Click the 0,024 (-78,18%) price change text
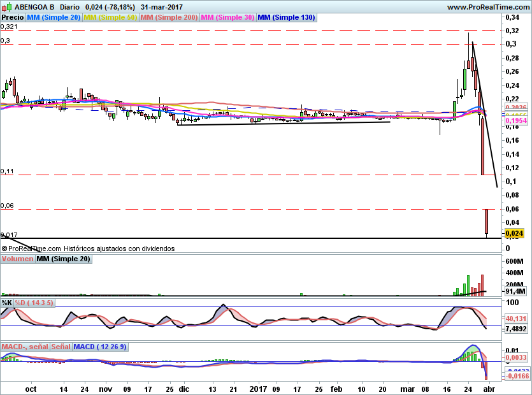The image size is (532, 395). coord(110,7)
